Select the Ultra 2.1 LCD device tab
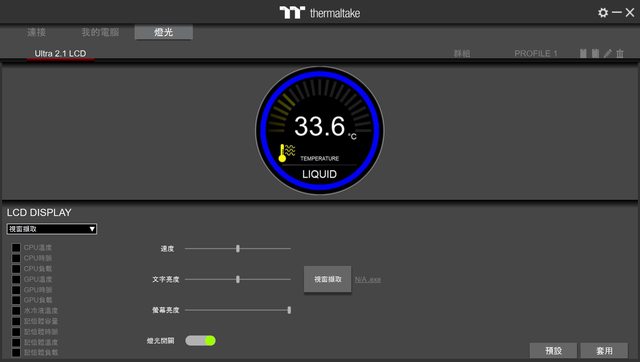Screen dimensions: 640x362 click(x=60, y=53)
